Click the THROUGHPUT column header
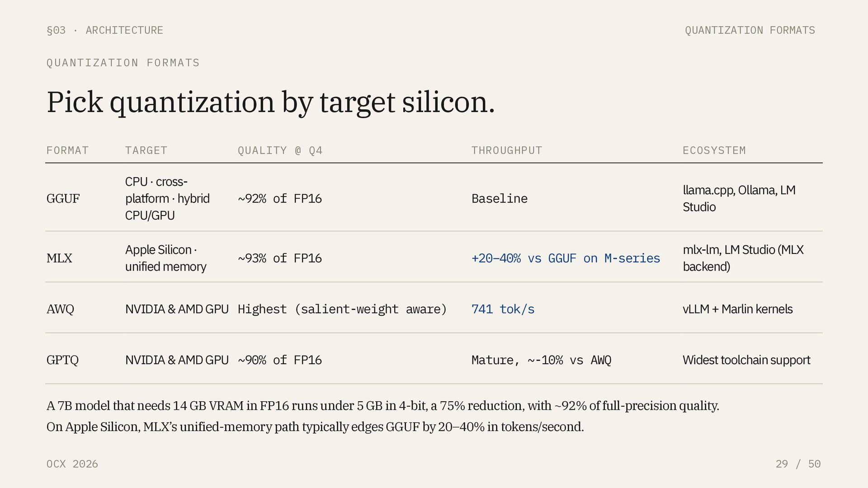868x488 pixels. pyautogui.click(x=506, y=150)
